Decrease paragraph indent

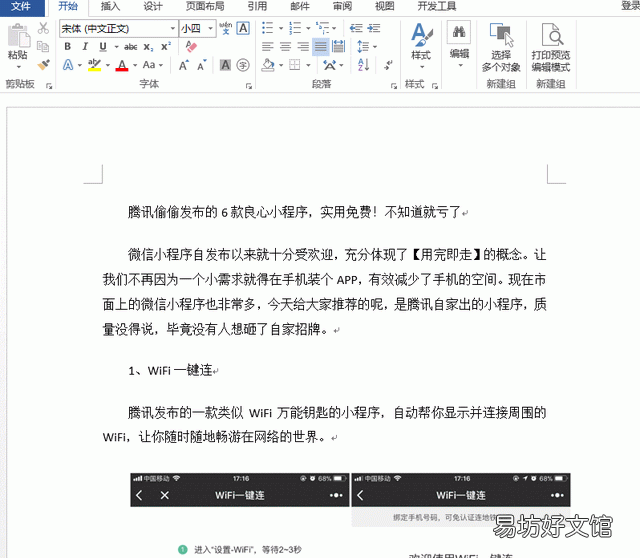356,28
